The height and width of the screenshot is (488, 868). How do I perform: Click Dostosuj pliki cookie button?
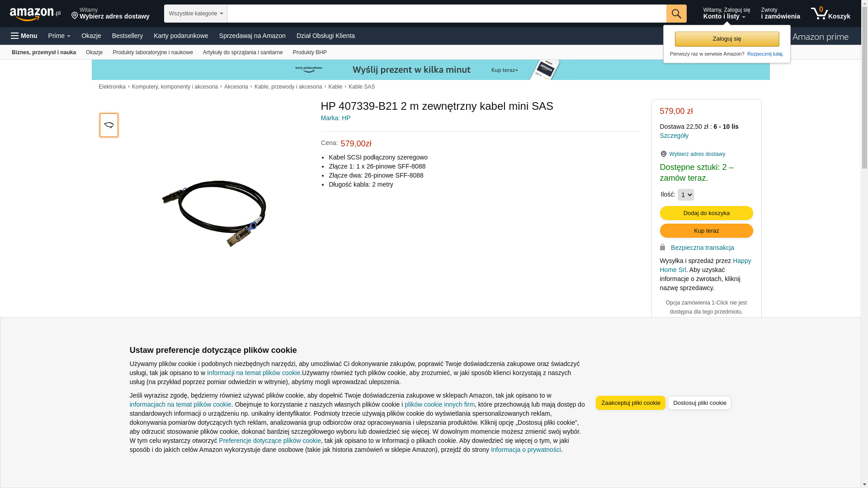point(699,403)
